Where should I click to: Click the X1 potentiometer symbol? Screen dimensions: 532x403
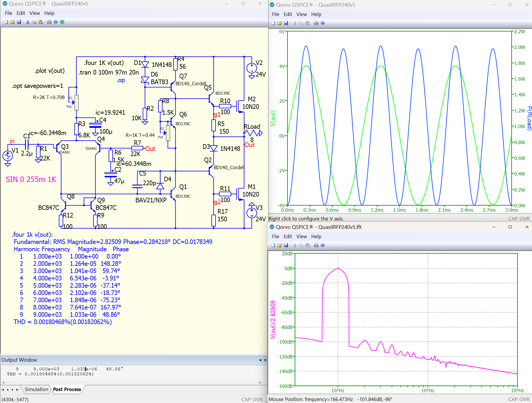click(76, 102)
